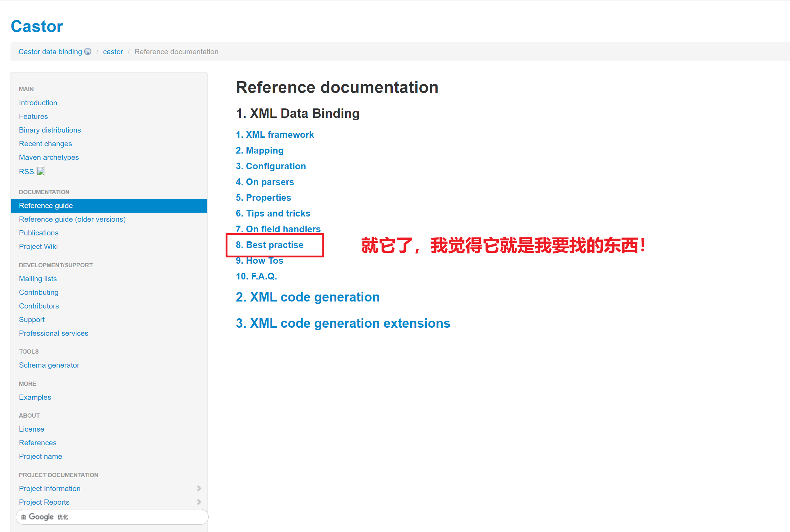The height and width of the screenshot is (532, 790).
Task: Click the Google custom search field
Action: click(x=112, y=517)
